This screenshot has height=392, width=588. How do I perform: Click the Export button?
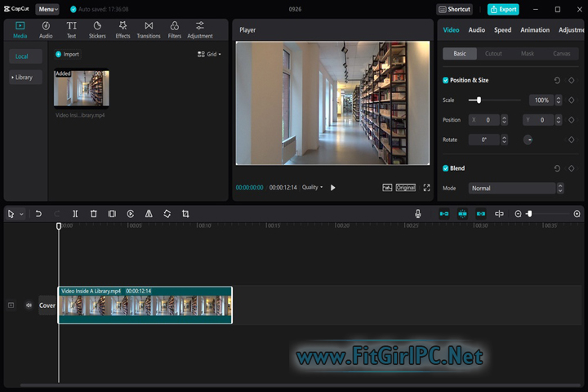click(x=503, y=10)
